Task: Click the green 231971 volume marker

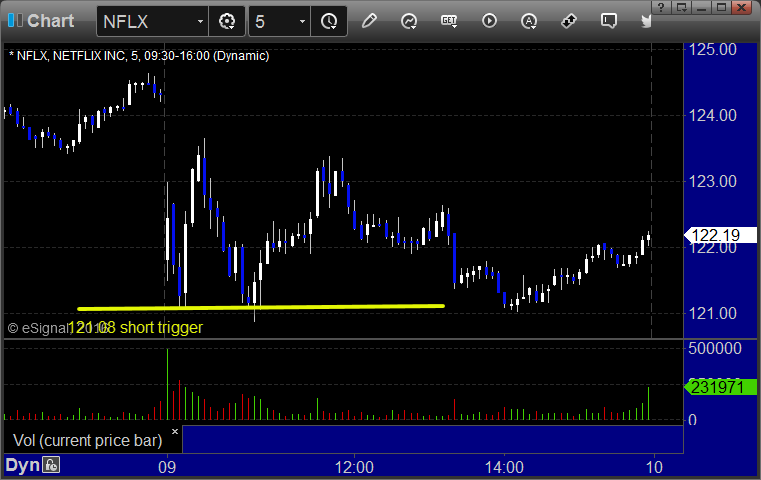Action: [x=720, y=387]
